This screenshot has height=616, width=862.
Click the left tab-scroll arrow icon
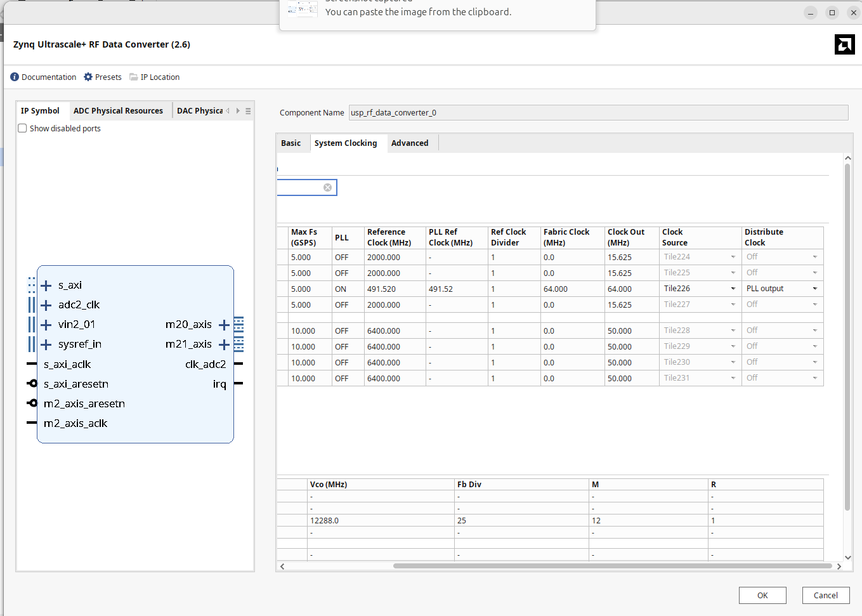tap(227, 110)
